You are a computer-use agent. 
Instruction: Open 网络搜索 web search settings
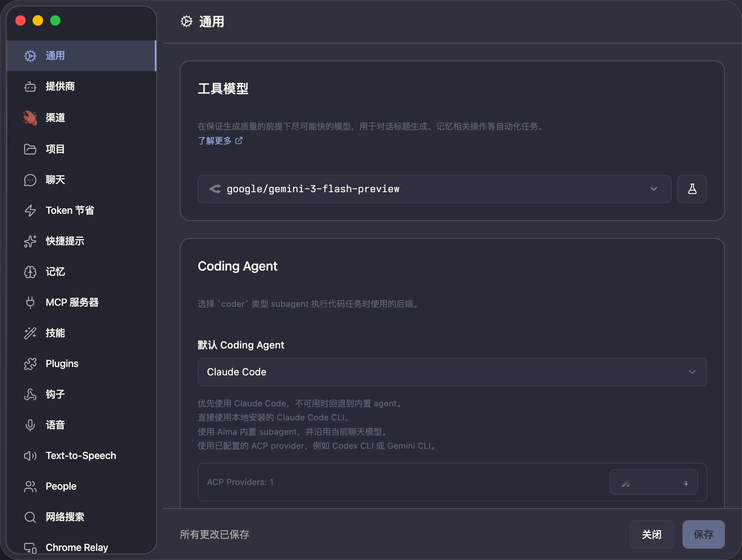(x=65, y=517)
